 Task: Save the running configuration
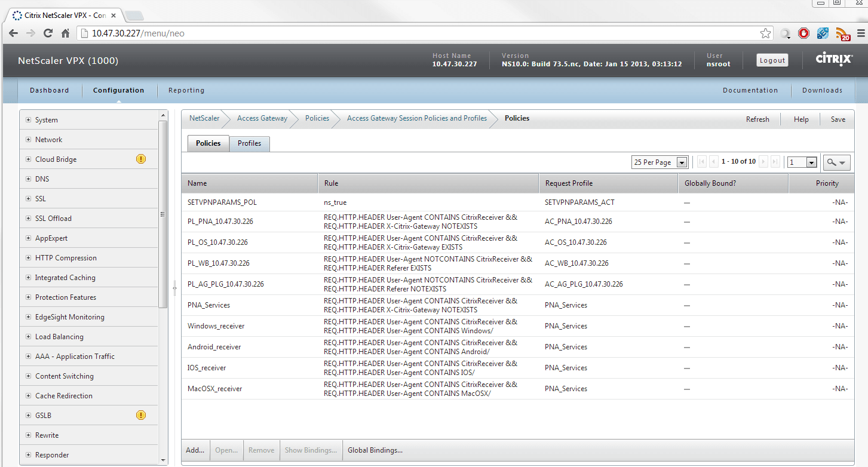[838, 119]
